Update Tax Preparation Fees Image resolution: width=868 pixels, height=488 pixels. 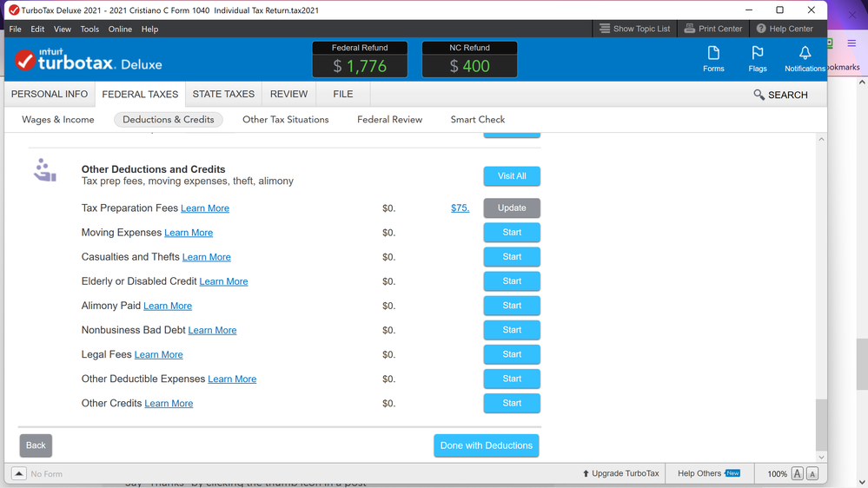coord(512,208)
